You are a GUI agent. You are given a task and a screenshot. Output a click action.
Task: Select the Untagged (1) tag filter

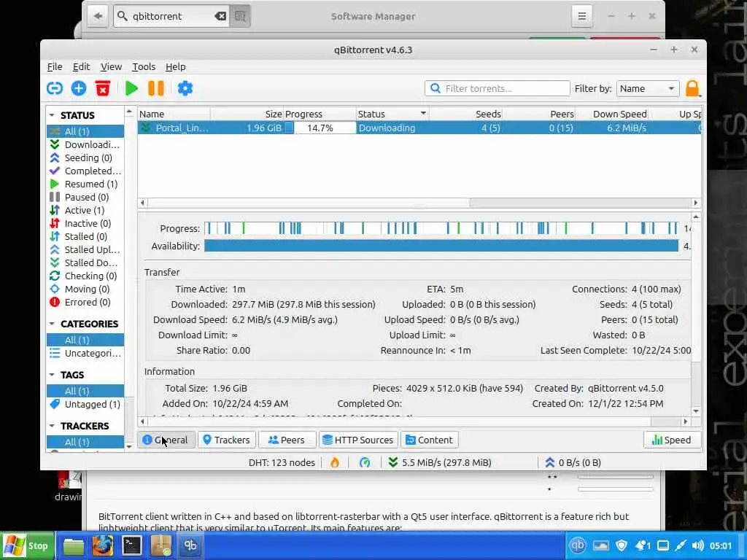[x=85, y=404]
